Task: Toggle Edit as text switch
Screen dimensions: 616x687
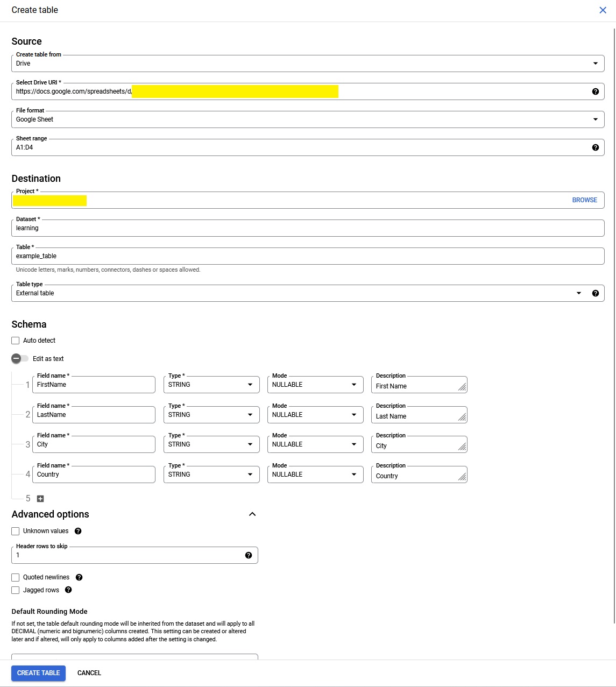Action: pos(20,358)
